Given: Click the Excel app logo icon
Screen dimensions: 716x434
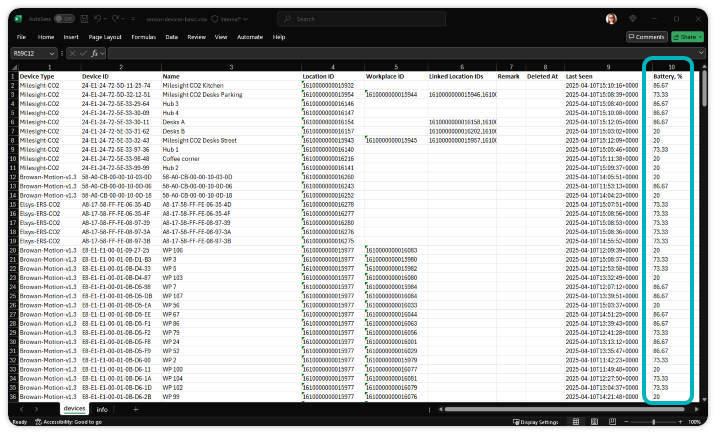Looking at the screenshot, I should 18,19.
